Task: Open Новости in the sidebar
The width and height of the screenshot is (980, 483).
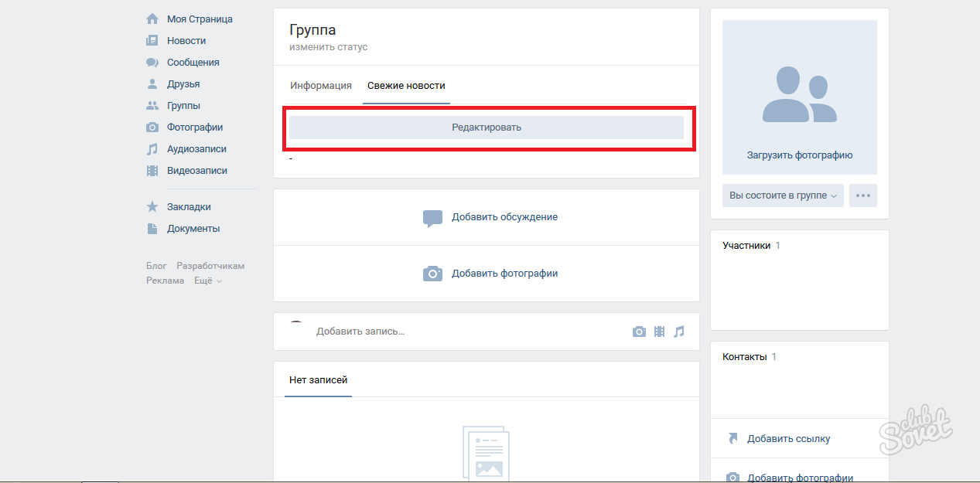Action: click(186, 41)
